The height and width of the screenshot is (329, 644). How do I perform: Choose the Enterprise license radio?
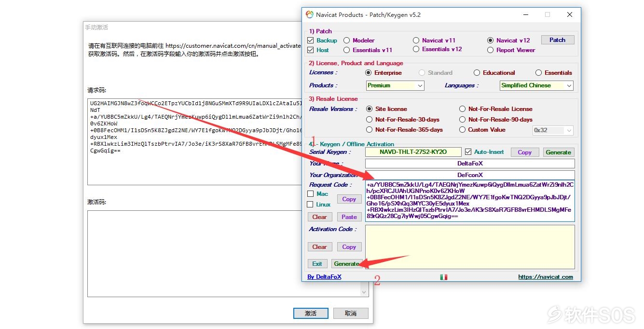[x=369, y=73]
